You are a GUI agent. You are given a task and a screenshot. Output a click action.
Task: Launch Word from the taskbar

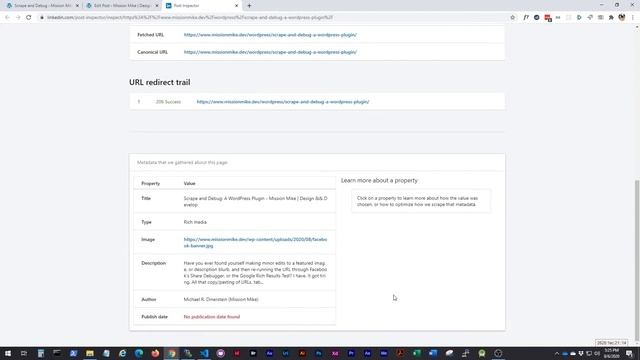(433, 353)
